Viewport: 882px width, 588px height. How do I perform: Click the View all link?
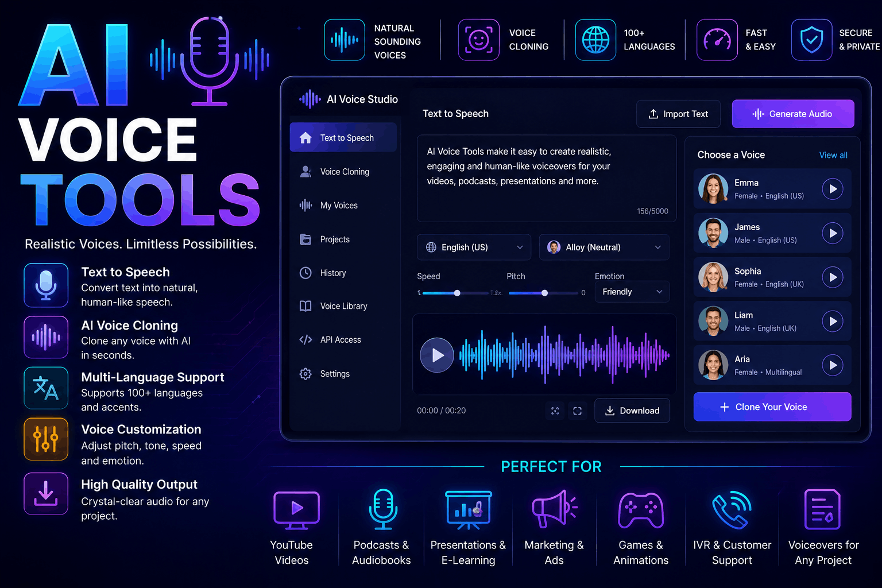coord(833,155)
